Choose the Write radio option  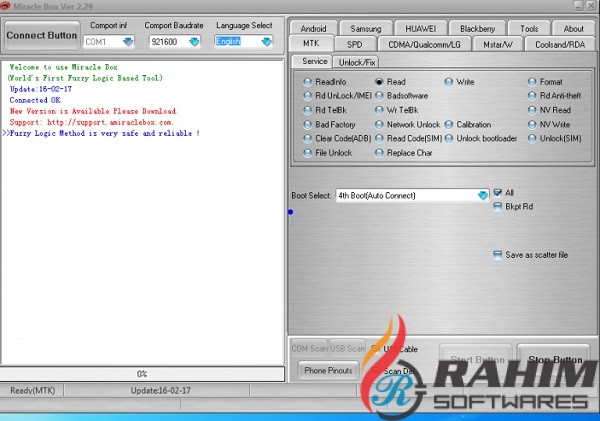(x=460, y=82)
